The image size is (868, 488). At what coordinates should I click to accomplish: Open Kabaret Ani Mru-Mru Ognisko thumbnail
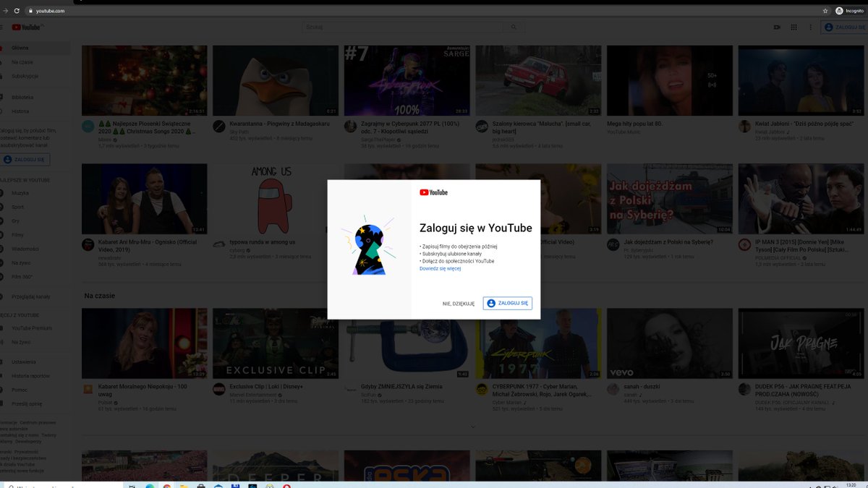tap(145, 199)
